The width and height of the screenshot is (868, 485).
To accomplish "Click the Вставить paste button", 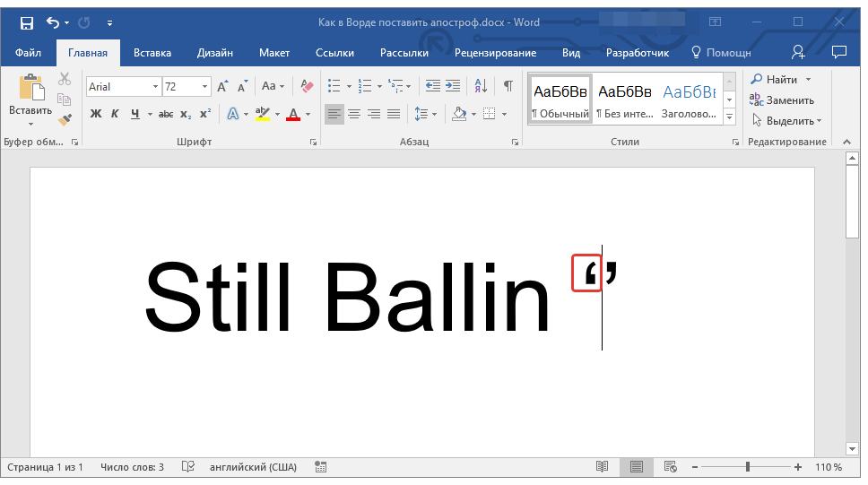I will click(30, 100).
